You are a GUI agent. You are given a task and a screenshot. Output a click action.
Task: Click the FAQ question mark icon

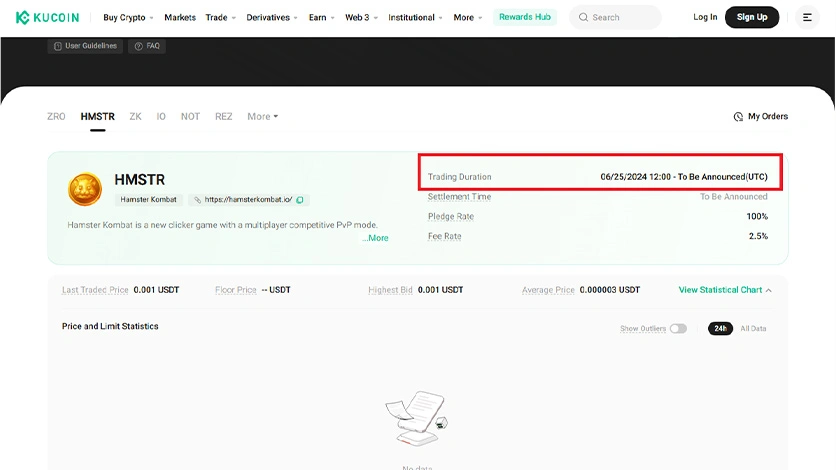point(139,46)
